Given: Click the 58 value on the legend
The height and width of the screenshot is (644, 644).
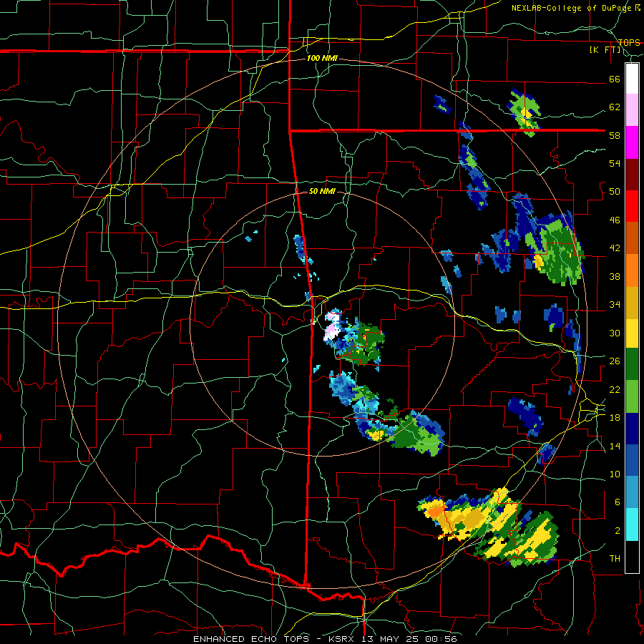Looking at the screenshot, I should click(615, 135).
